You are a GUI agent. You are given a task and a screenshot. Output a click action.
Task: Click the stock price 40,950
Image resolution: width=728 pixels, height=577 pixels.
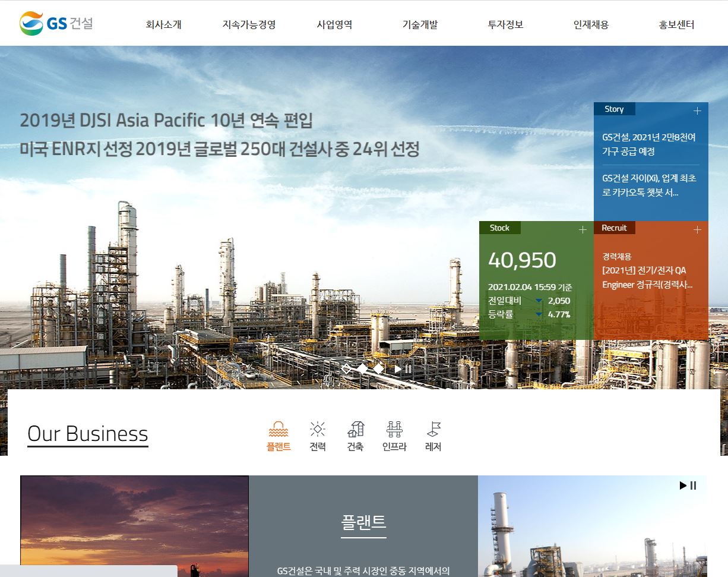(x=522, y=260)
